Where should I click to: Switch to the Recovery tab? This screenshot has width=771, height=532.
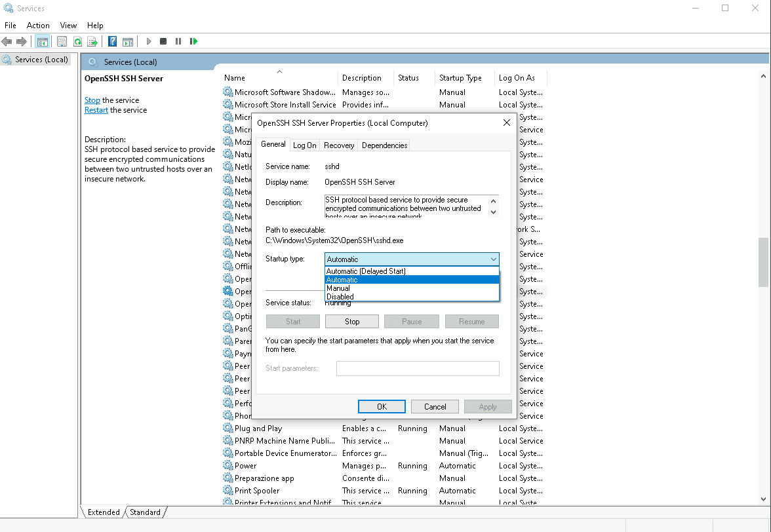(339, 145)
